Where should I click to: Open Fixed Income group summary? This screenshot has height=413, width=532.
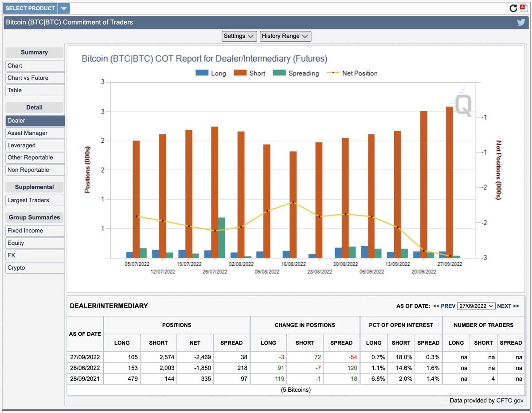(35, 231)
